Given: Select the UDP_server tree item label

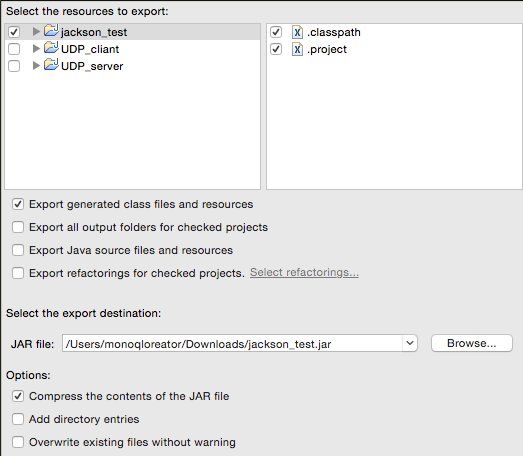Looking at the screenshot, I should [92, 66].
